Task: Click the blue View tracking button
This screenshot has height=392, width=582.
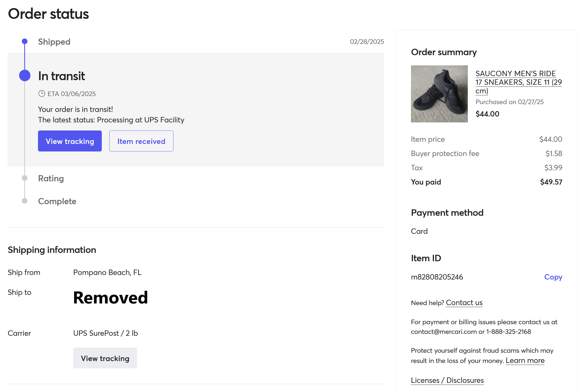Action: pos(70,141)
